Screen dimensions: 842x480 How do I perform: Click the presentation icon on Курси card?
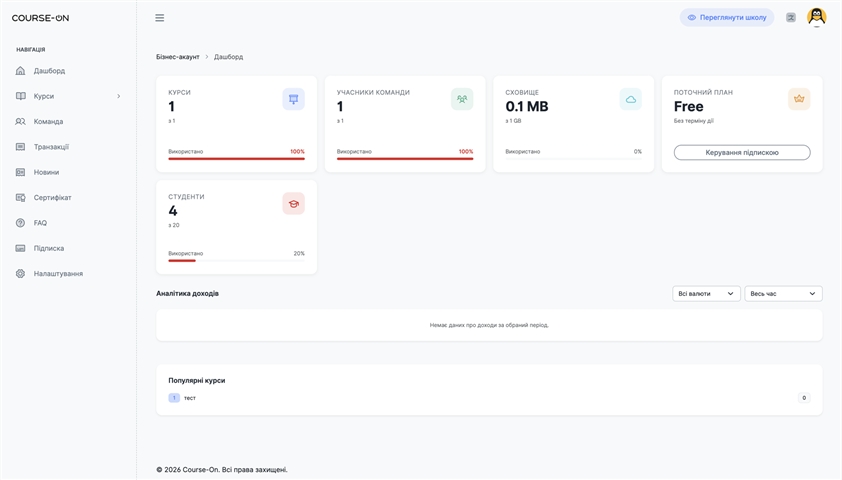(x=294, y=99)
